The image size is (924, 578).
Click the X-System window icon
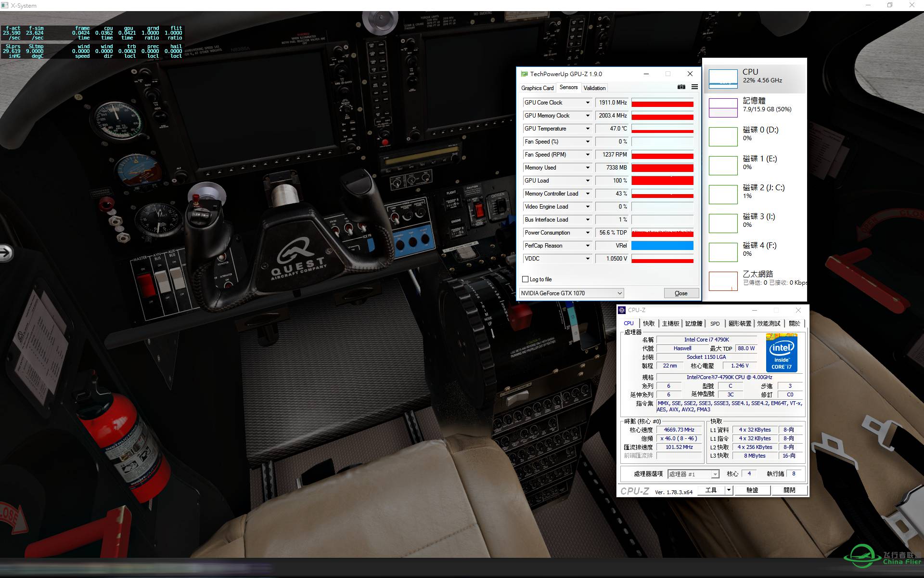pos(5,5)
